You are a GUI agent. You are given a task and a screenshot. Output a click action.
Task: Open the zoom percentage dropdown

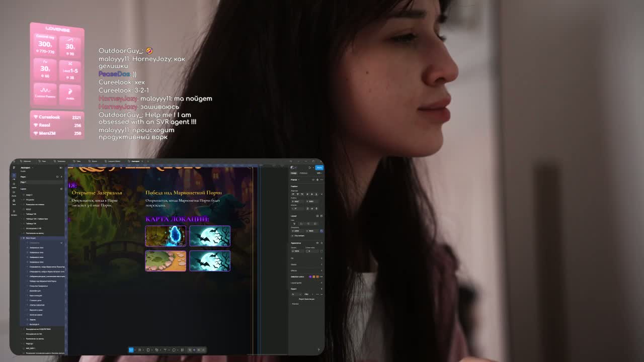pos(318,173)
